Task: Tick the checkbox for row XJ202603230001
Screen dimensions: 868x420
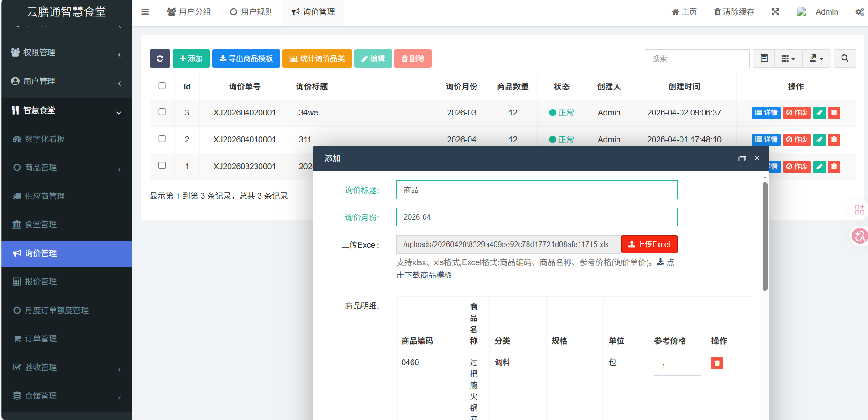Action: pyautogui.click(x=162, y=166)
